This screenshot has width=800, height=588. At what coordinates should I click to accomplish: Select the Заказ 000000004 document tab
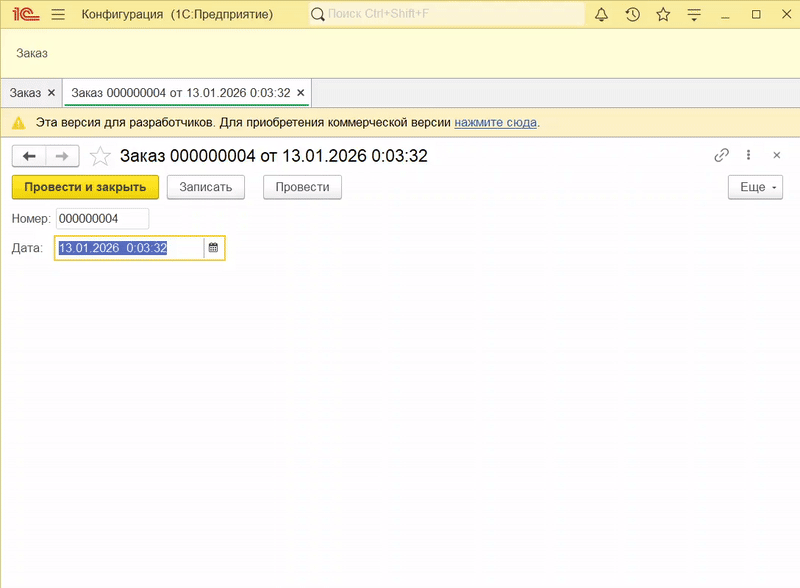[x=181, y=93]
